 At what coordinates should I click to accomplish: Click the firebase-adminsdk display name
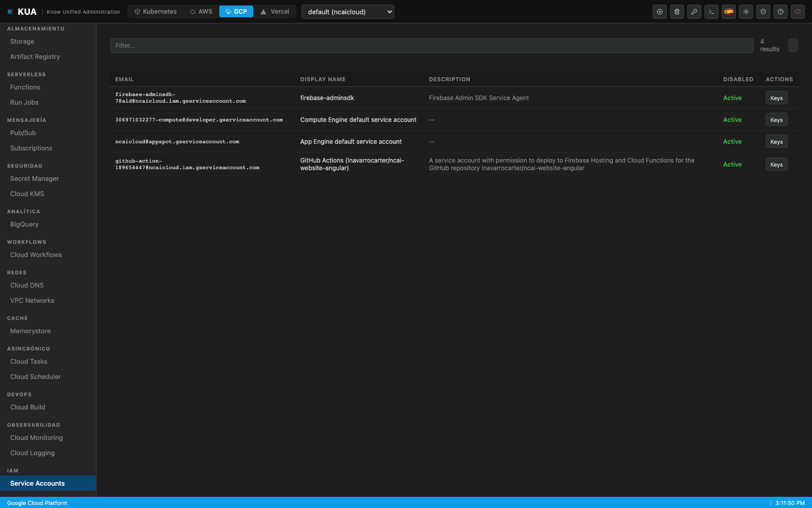pyautogui.click(x=327, y=98)
